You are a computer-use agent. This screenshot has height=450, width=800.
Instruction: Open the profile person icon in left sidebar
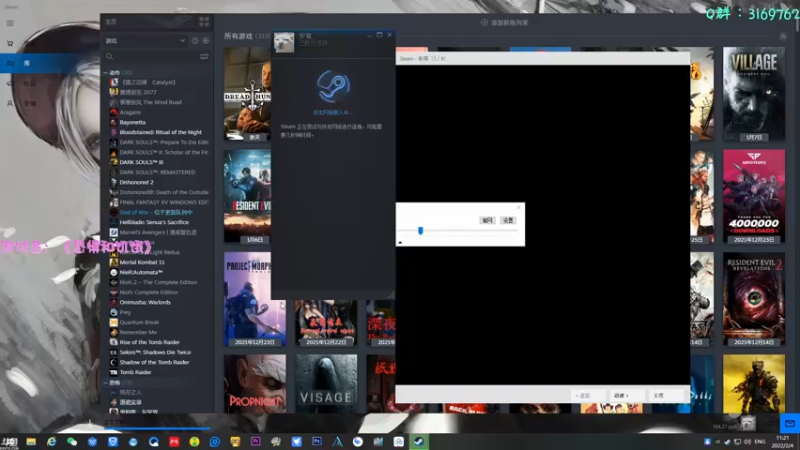point(10,103)
